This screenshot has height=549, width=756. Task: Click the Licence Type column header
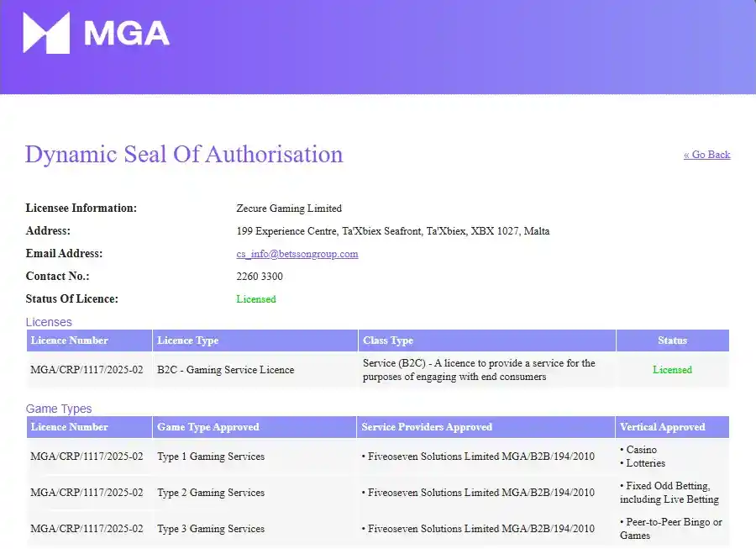pyautogui.click(x=255, y=340)
